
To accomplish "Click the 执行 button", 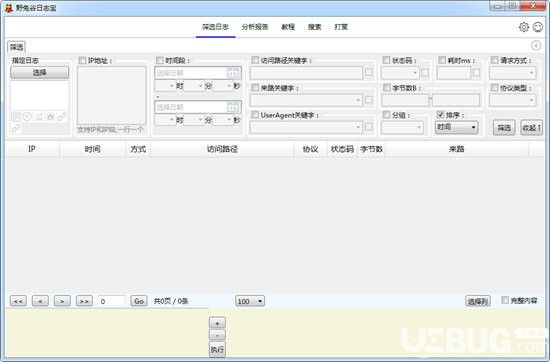I will [x=217, y=349].
